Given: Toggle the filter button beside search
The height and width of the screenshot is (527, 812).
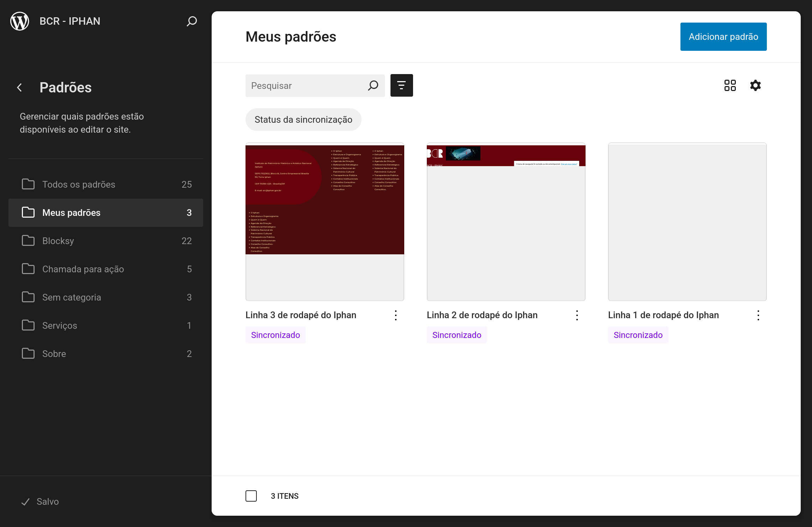Looking at the screenshot, I should pos(401,85).
